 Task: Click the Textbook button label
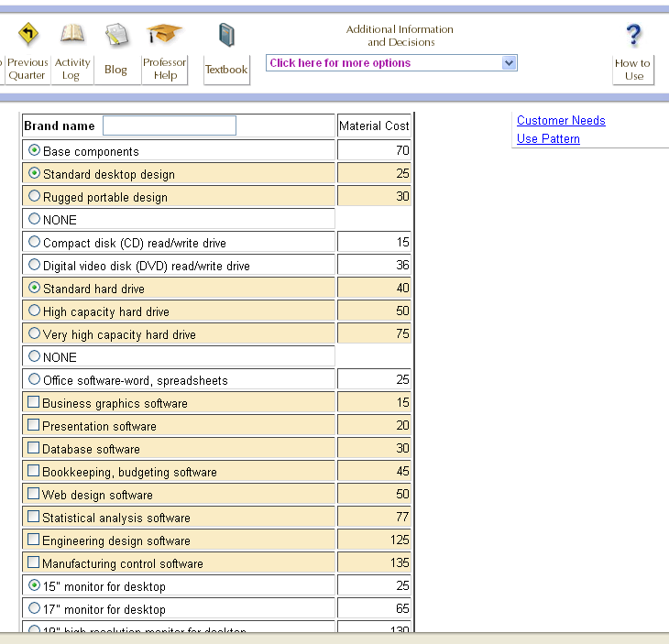point(226,70)
